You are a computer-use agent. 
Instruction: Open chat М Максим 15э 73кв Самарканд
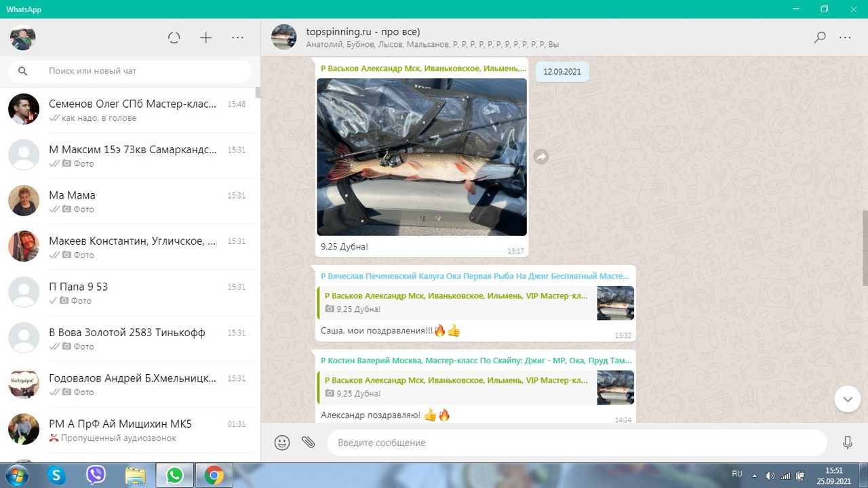[x=129, y=156]
